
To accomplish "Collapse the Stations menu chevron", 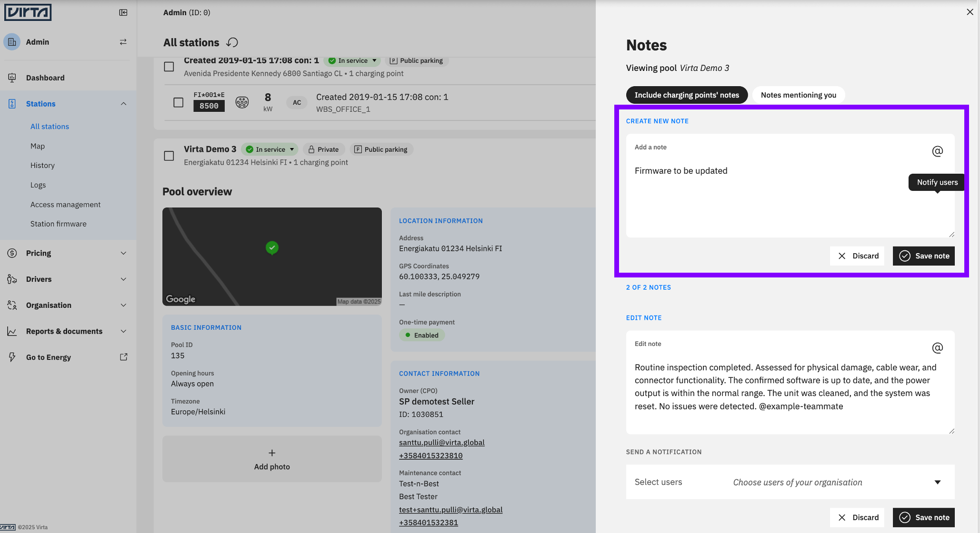I will click(x=123, y=104).
